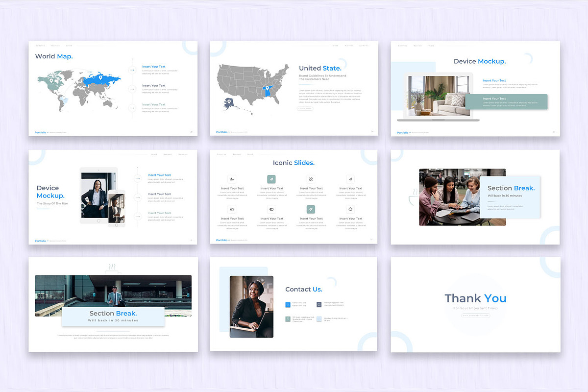
Task: Click bottom arrow circle on Device Mockup phone slide
Action: pos(138,216)
